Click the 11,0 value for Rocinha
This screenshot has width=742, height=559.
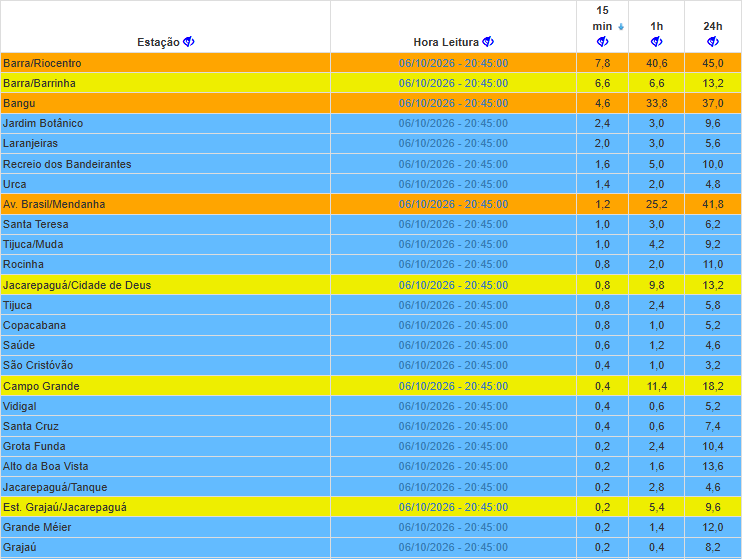tap(713, 264)
